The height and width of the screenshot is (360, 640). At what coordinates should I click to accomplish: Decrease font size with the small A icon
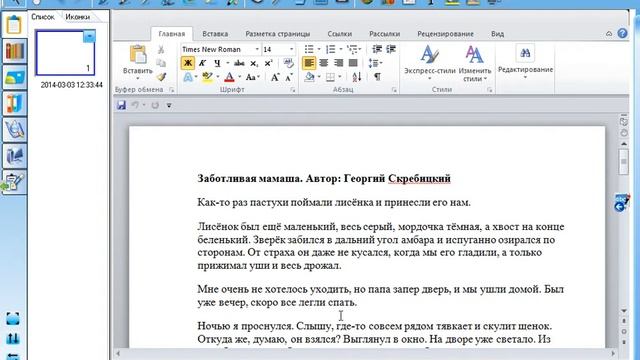coord(289,77)
